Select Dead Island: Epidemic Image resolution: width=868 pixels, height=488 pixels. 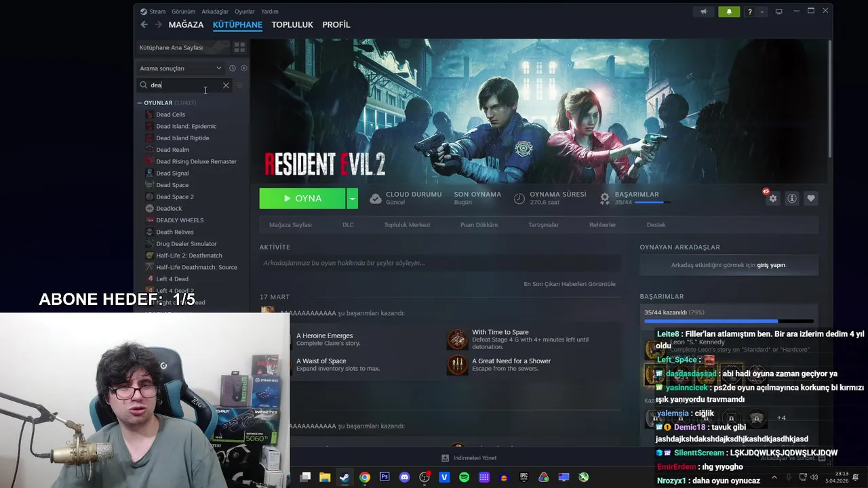click(186, 126)
